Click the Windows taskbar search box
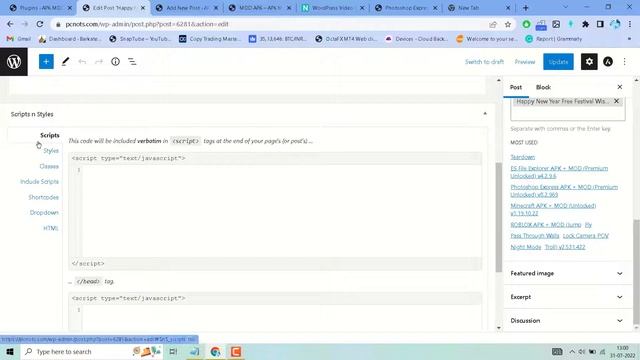Image resolution: width=640 pixels, height=360 pixels. pos(91,351)
